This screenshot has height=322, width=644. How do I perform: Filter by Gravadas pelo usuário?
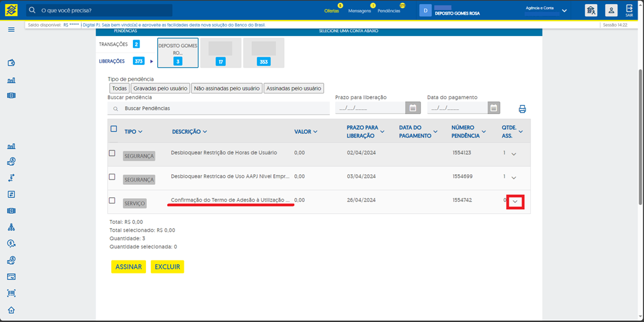161,88
